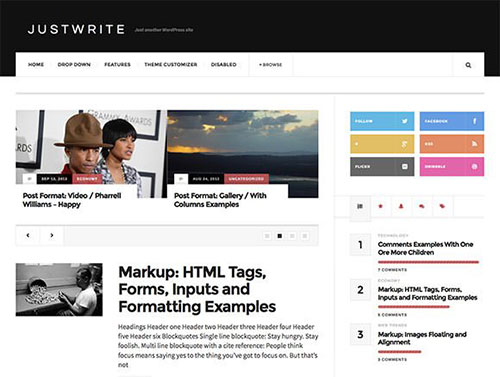
Task: Expand the + Browse menu
Action: click(x=271, y=65)
